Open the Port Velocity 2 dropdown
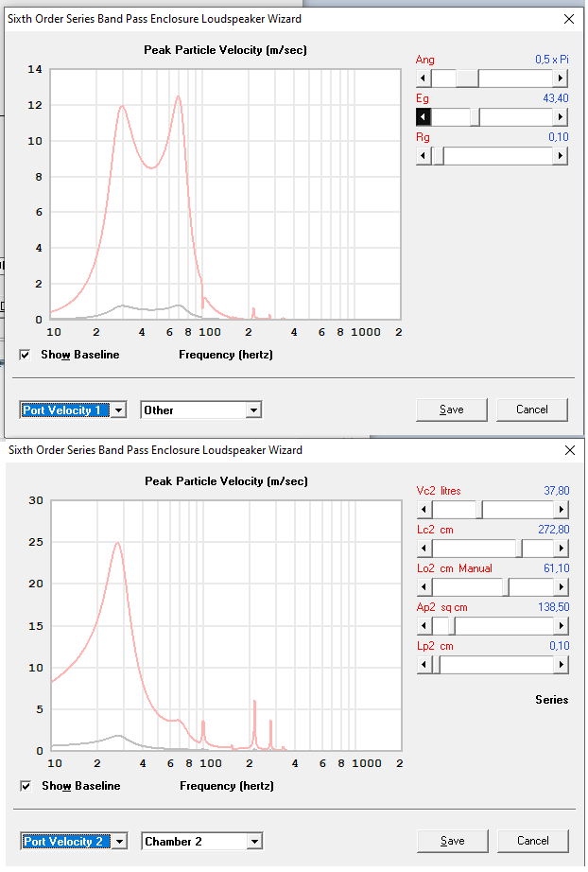588x872 pixels. click(119, 842)
